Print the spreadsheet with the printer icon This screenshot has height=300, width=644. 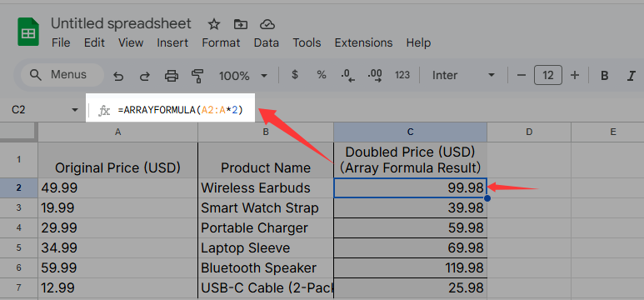[x=172, y=76]
